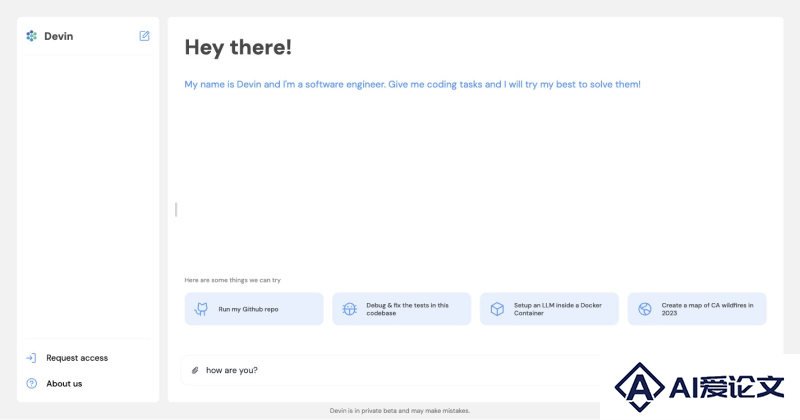Image resolution: width=800 pixels, height=420 pixels.
Task: Choose 'Create a map of CA wildfires in 2023'
Action: pyautogui.click(x=697, y=309)
